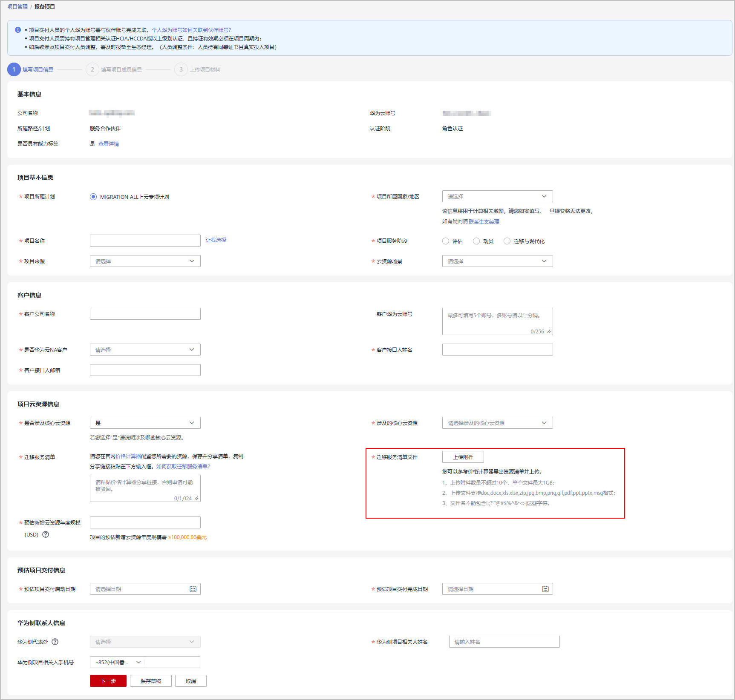Click the blue info icon in notice banner

[18, 30]
